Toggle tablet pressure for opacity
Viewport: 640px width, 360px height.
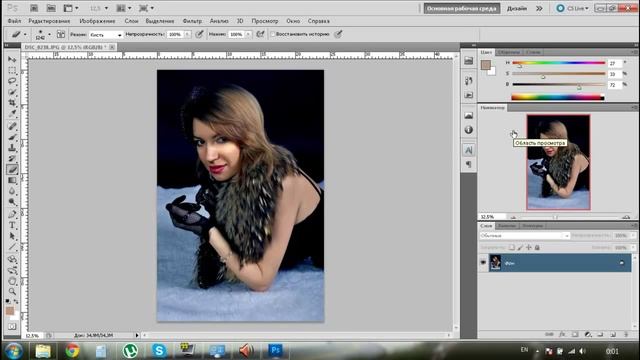pyautogui.click(x=199, y=34)
